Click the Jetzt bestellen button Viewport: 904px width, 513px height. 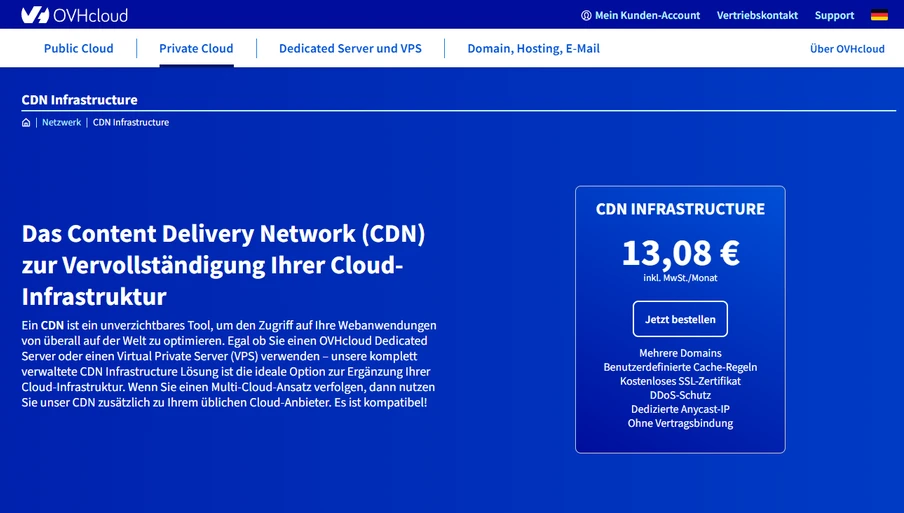coord(680,319)
